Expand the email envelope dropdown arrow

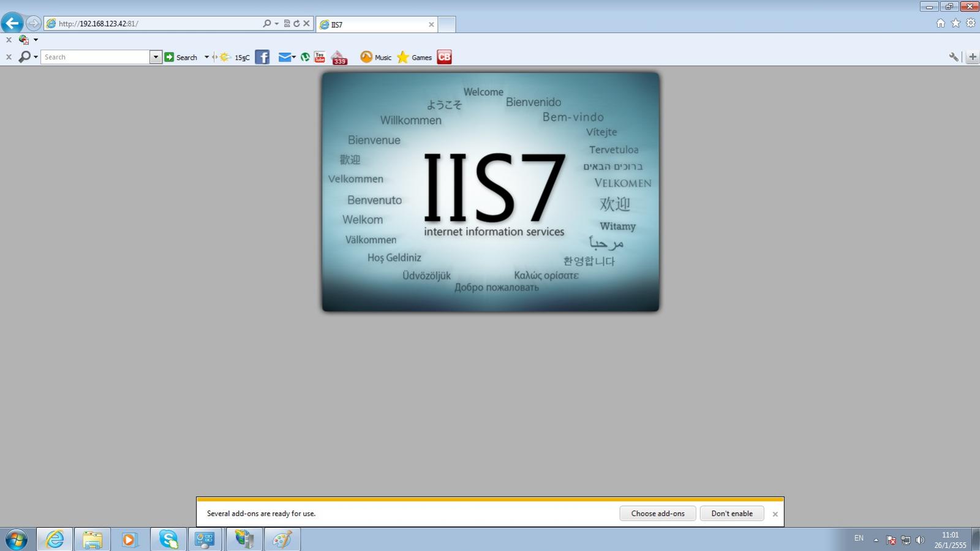click(x=294, y=57)
